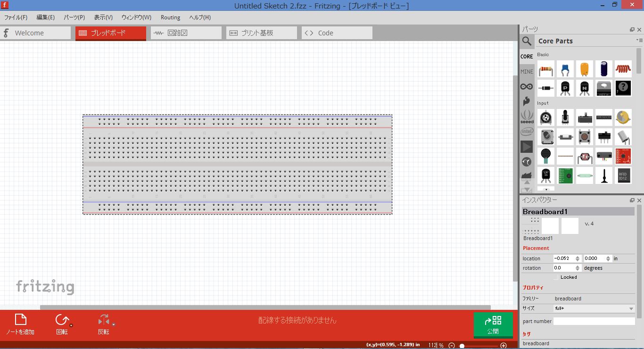Select the yellow round sensor part
Viewport: 644px width, 349px height.
[x=623, y=117]
